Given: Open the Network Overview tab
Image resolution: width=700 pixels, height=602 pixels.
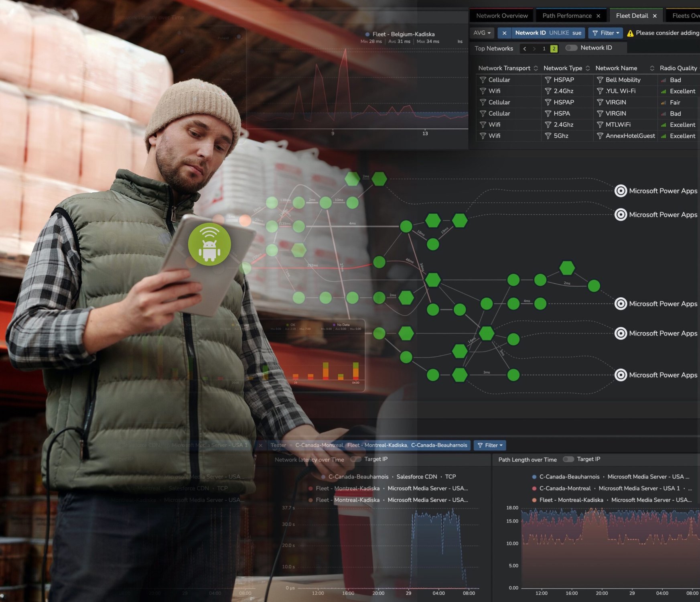Looking at the screenshot, I should point(502,16).
